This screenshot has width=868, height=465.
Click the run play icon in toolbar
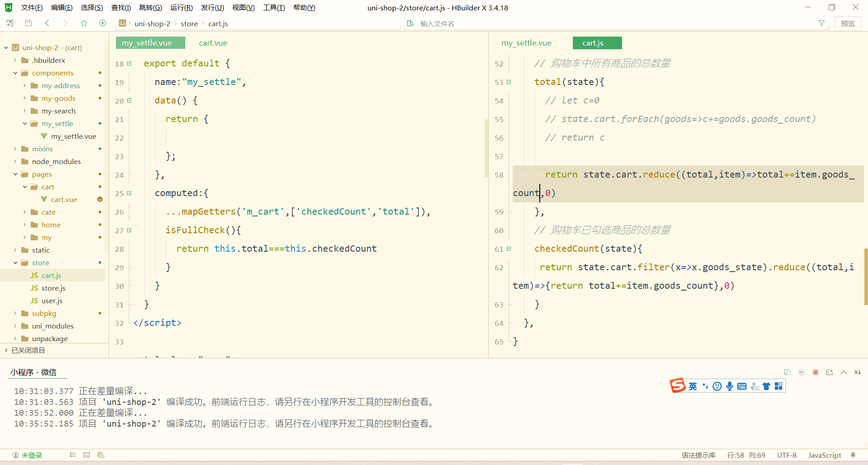tap(103, 23)
